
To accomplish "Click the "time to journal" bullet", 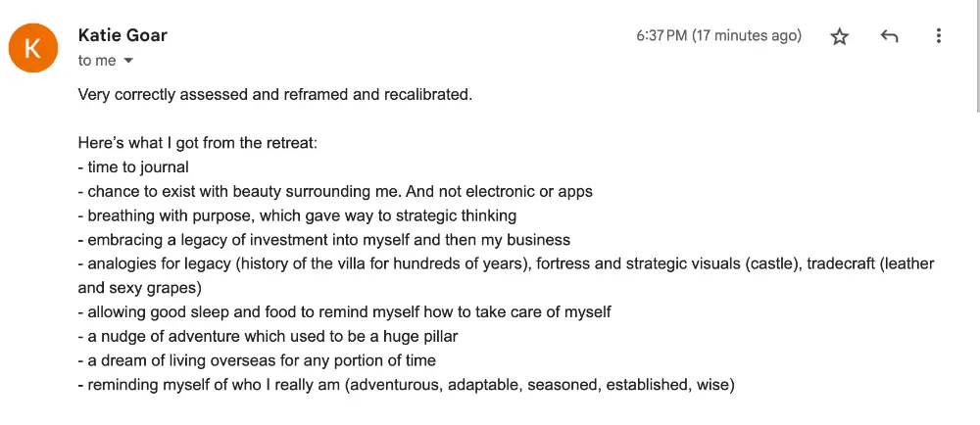I will [x=133, y=167].
